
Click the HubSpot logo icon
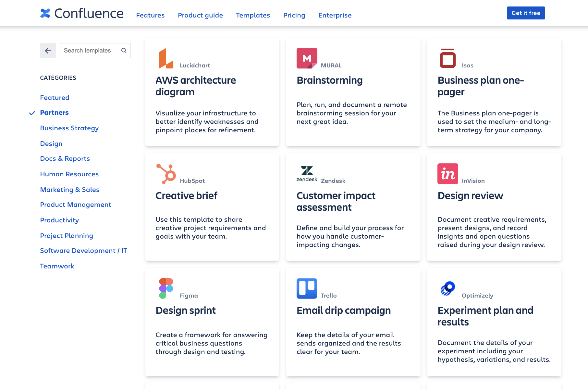click(166, 174)
